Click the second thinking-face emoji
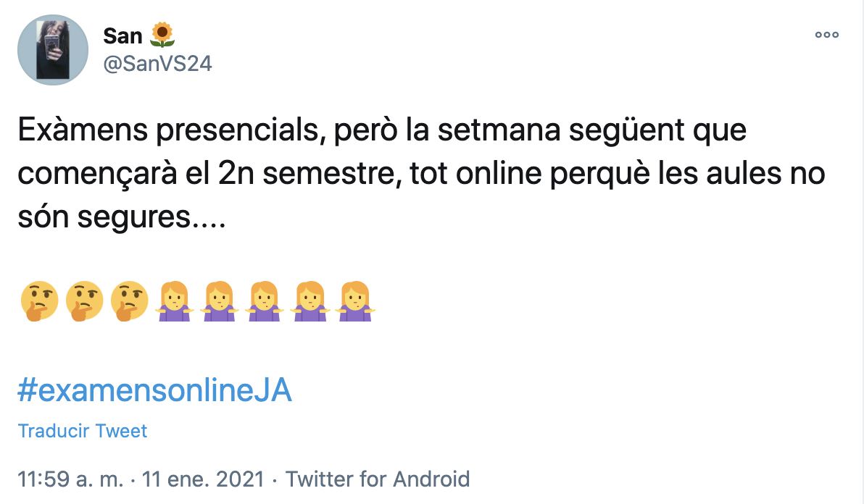 (x=84, y=302)
